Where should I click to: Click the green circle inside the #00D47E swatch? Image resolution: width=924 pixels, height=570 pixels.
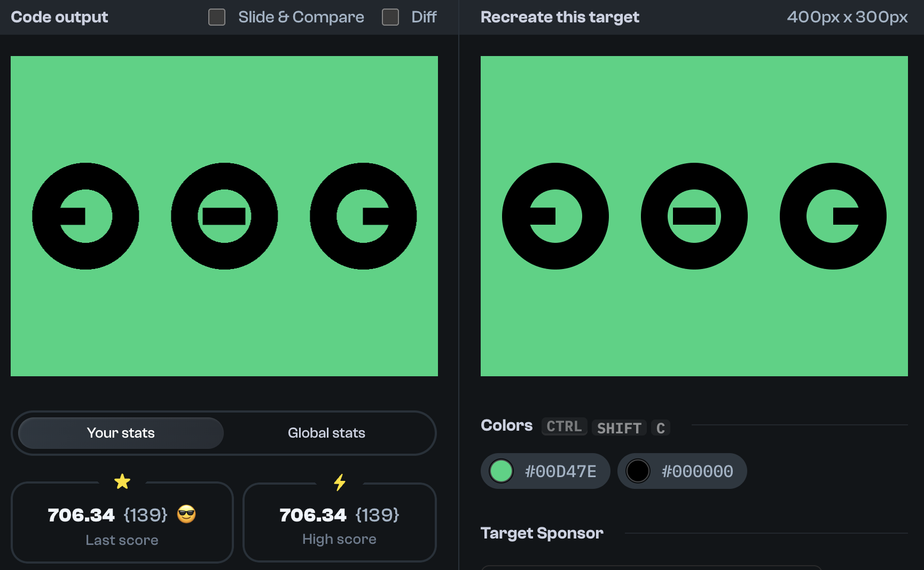[501, 471]
